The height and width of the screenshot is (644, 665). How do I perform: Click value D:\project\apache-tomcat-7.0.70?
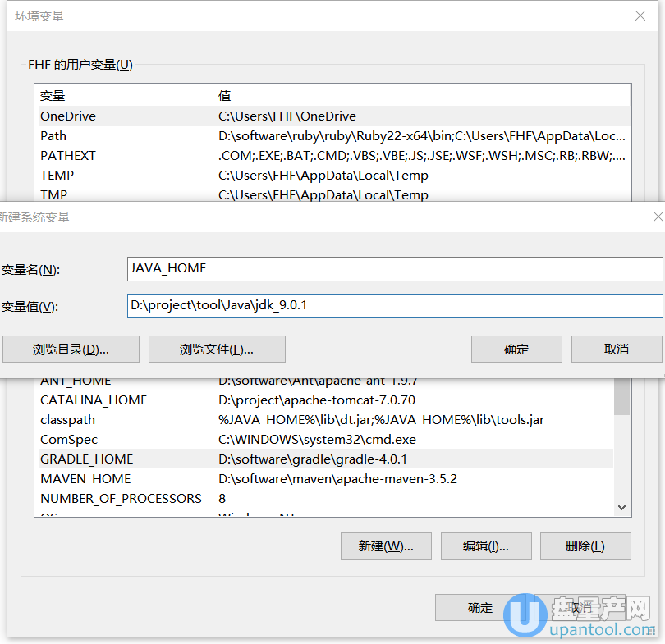click(317, 400)
